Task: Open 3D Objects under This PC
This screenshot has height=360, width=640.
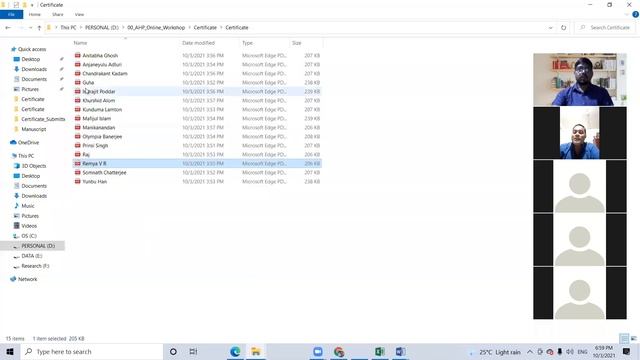Action: pyautogui.click(x=33, y=166)
